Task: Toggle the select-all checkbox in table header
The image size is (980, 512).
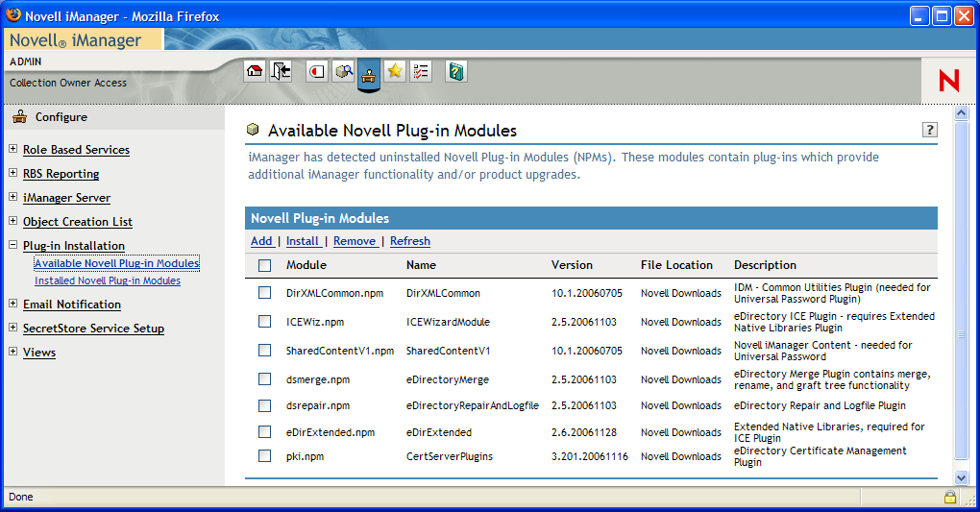Action: [265, 266]
